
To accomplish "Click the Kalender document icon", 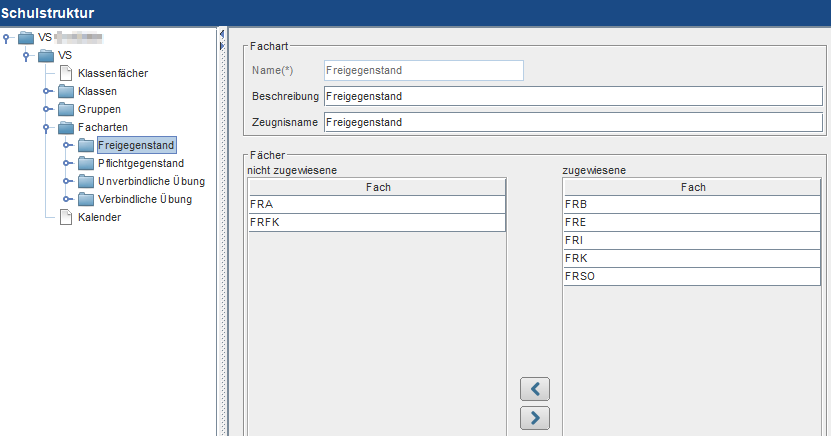I will (x=66, y=217).
